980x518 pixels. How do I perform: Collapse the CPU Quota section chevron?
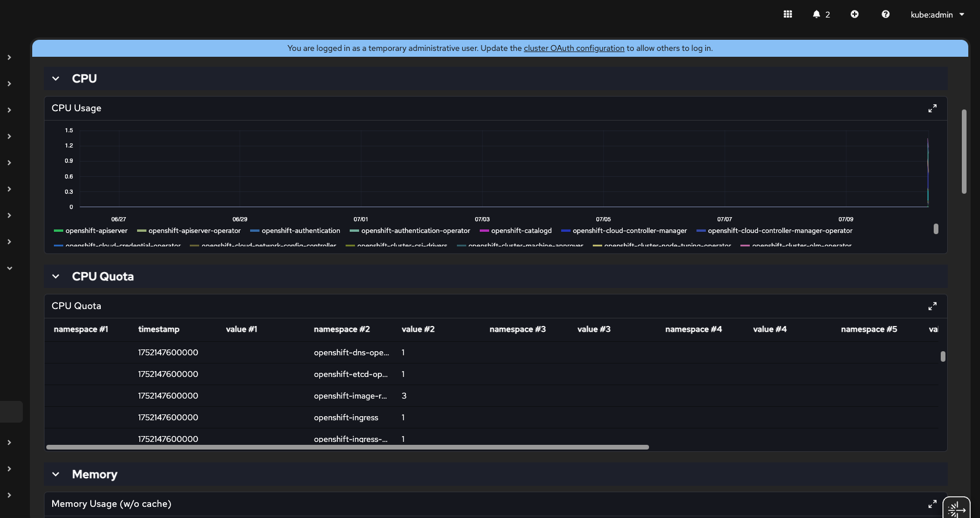click(56, 276)
